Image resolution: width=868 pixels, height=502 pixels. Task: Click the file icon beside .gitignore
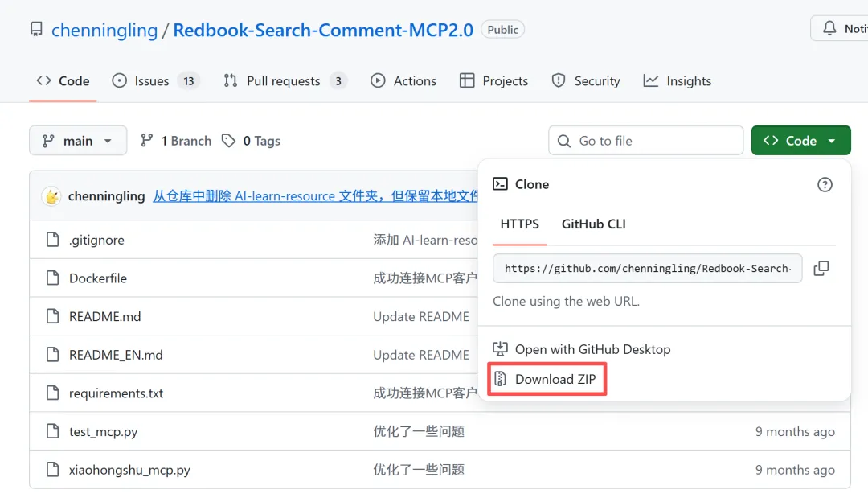coord(52,240)
